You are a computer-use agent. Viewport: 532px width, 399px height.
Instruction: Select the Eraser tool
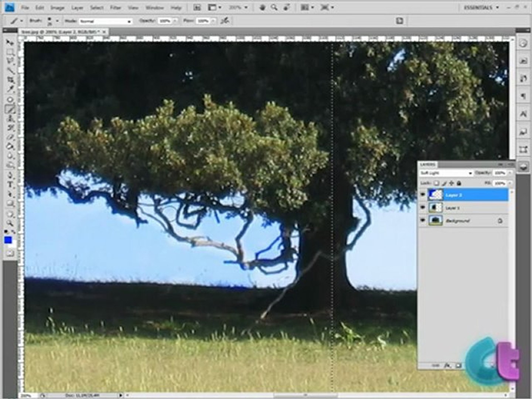[10, 137]
